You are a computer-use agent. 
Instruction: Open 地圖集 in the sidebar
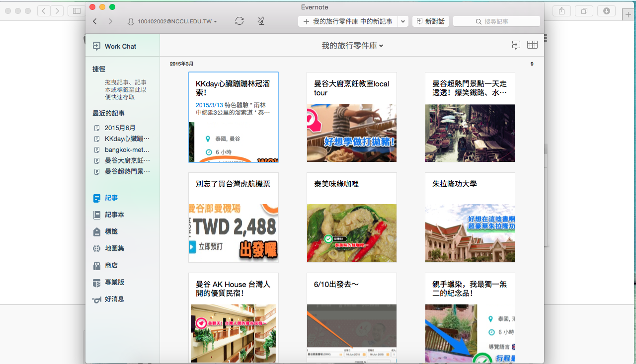pos(109,248)
